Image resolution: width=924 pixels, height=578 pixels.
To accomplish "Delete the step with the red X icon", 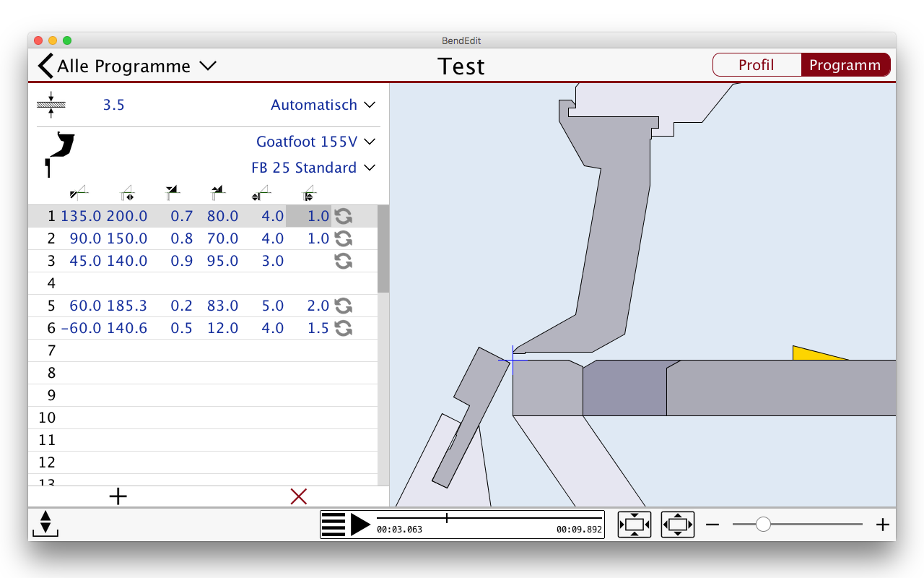I will pos(298,496).
